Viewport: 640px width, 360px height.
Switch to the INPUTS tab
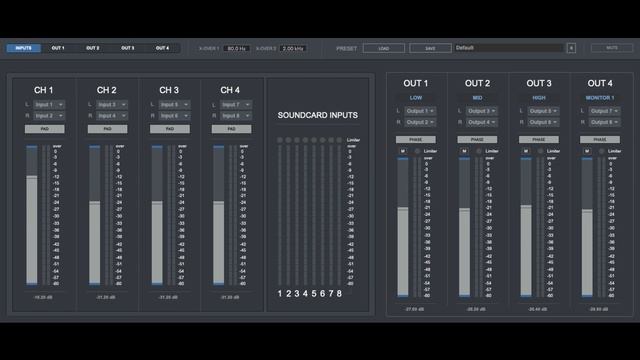pyautogui.click(x=24, y=48)
